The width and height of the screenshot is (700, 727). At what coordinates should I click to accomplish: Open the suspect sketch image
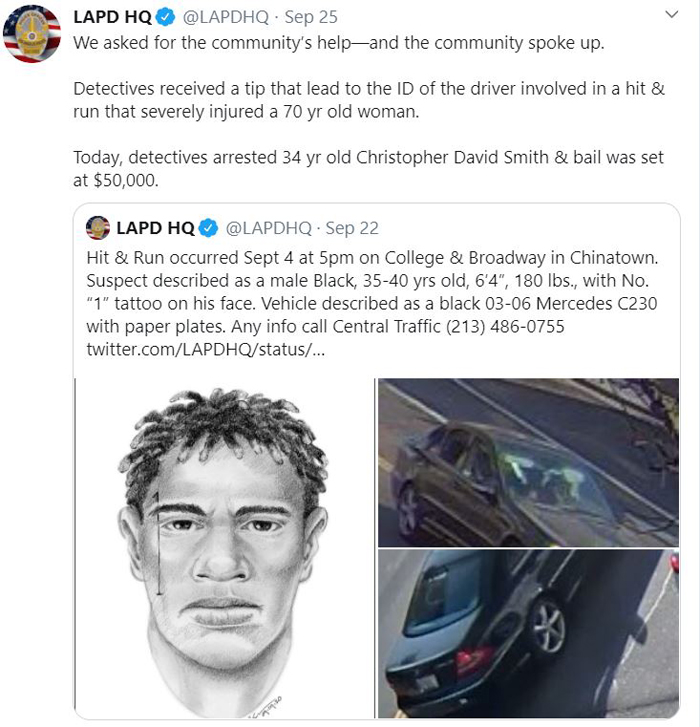point(224,548)
